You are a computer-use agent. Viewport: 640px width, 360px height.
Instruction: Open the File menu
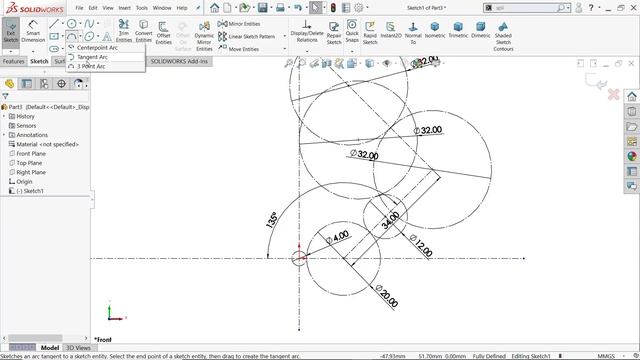point(79,8)
